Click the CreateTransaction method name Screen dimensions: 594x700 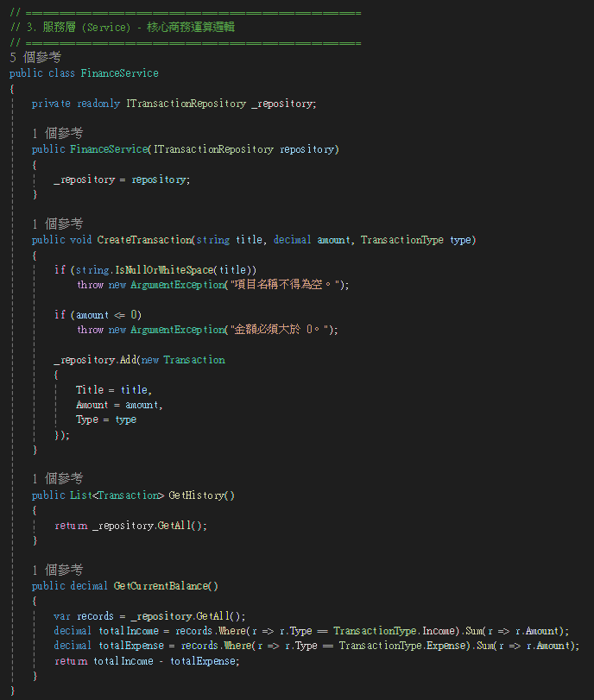[x=144, y=240]
